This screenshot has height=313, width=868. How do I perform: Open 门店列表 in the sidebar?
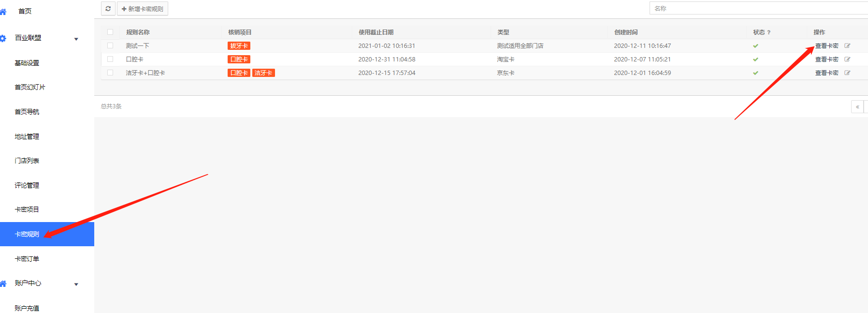pyautogui.click(x=27, y=161)
